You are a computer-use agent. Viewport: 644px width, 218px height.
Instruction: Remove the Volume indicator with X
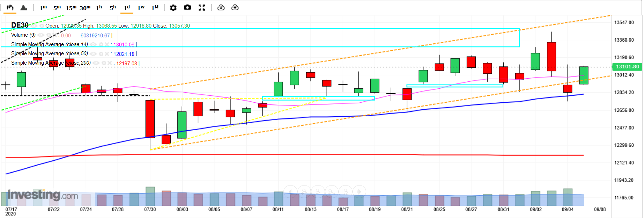click(x=54, y=35)
